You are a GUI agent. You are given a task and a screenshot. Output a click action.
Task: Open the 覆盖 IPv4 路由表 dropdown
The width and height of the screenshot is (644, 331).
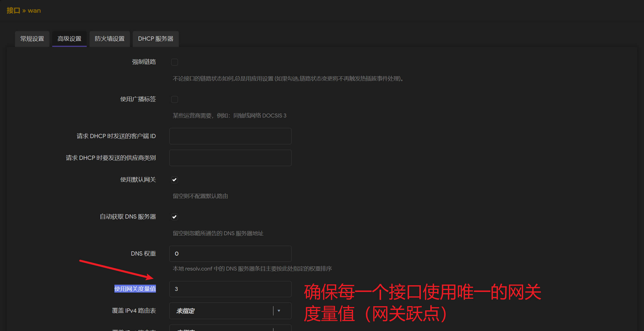230,311
